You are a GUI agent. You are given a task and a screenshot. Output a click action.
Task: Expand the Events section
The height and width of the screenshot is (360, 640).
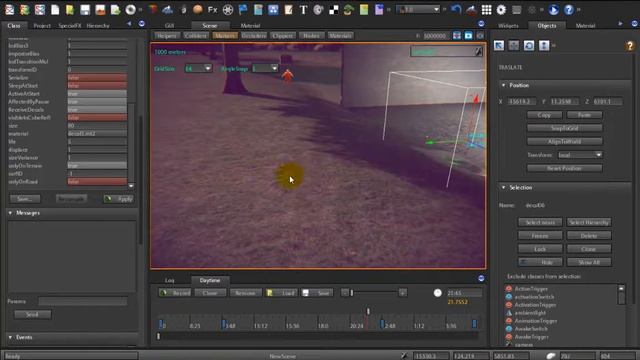10,337
